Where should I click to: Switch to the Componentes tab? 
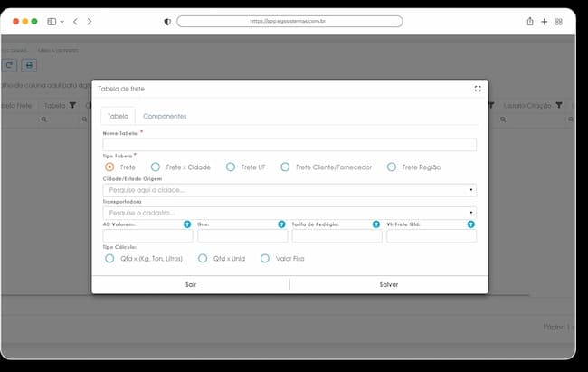(x=165, y=117)
